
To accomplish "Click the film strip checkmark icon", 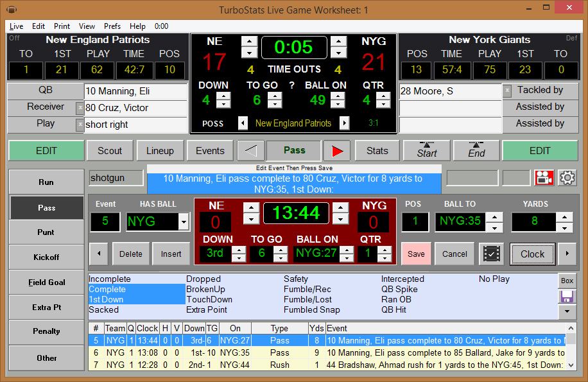I will (x=491, y=254).
